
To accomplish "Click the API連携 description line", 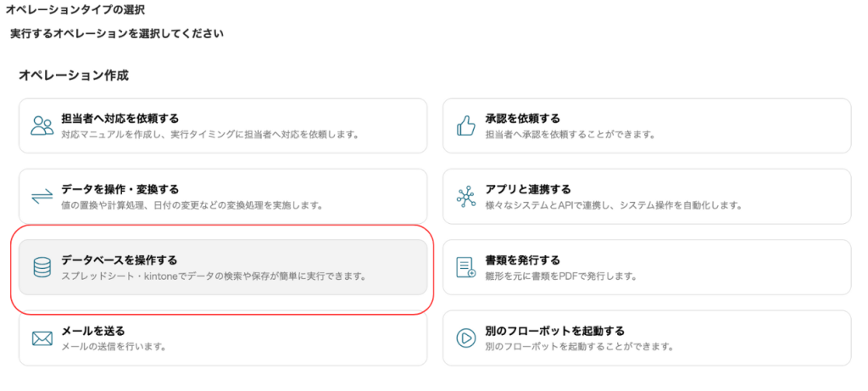I will [x=613, y=205].
